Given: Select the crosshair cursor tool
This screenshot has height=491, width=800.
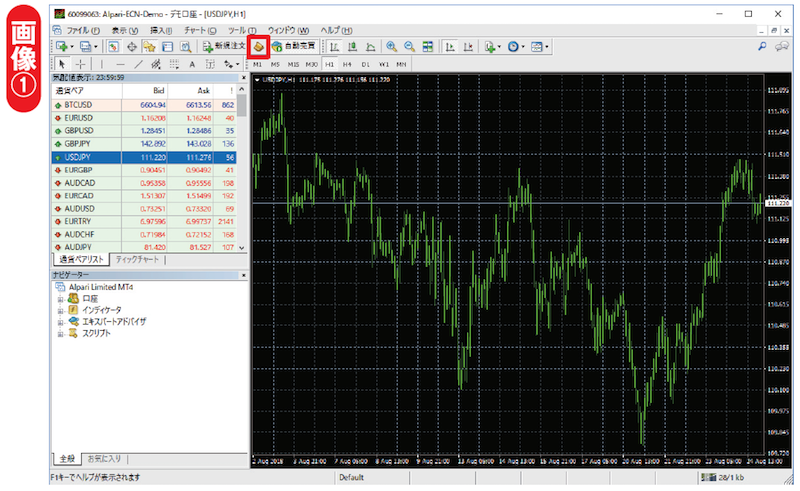Looking at the screenshot, I should 80,64.
